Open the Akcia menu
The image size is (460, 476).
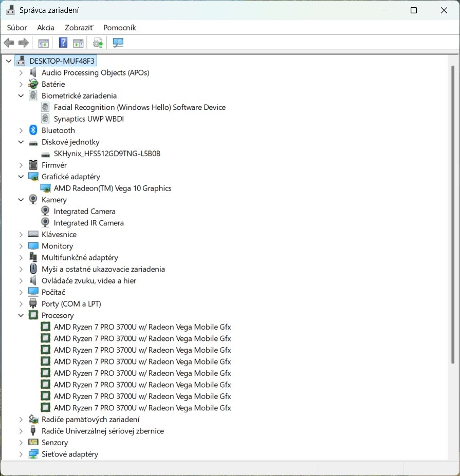point(46,28)
